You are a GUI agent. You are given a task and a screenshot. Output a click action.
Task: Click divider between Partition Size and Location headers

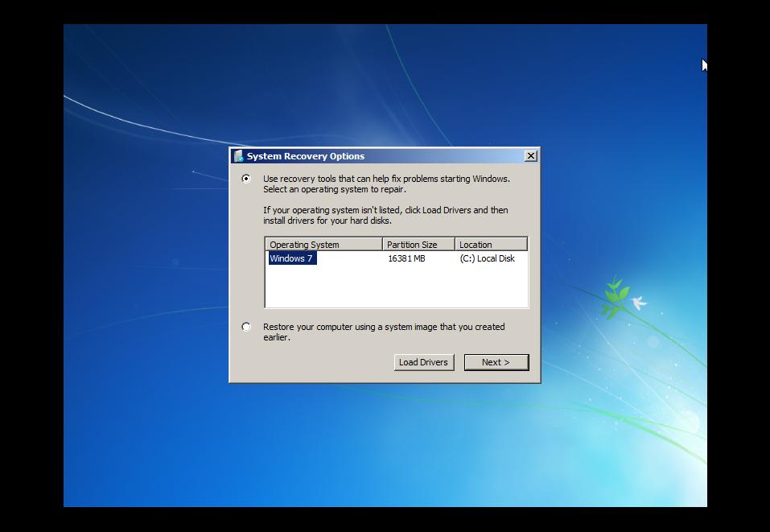(455, 245)
